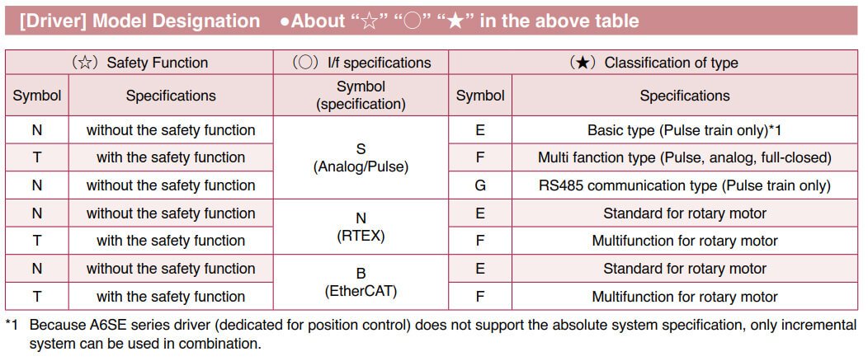868x361 pixels.
Task: Click the "Specifications" header under Classification of type
Action: pos(684,96)
